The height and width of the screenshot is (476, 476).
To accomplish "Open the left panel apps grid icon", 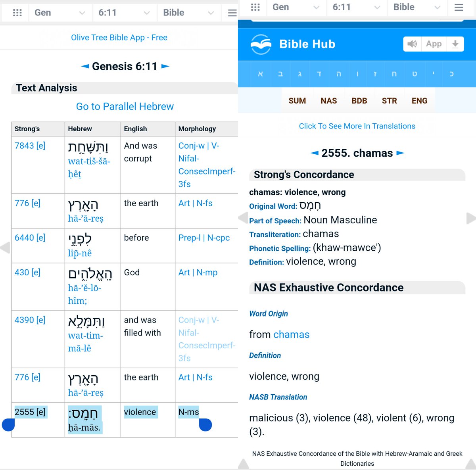I will point(17,13).
